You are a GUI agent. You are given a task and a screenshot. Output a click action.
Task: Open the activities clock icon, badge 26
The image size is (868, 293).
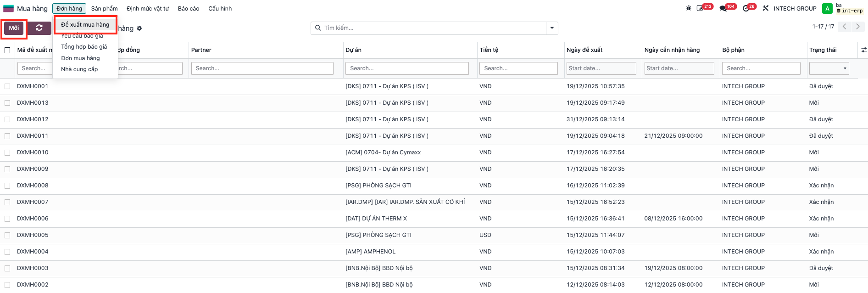746,8
